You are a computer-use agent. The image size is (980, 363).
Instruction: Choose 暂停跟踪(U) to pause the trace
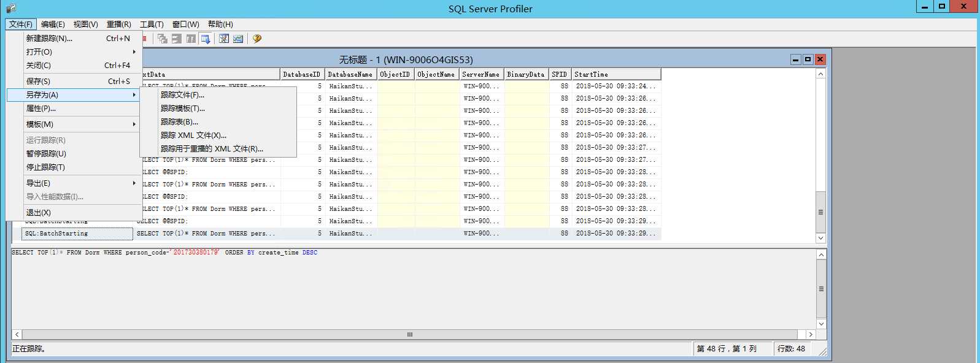[74, 153]
